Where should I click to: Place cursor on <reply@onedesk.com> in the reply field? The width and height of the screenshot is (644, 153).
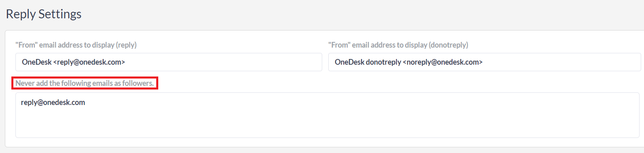pos(89,62)
